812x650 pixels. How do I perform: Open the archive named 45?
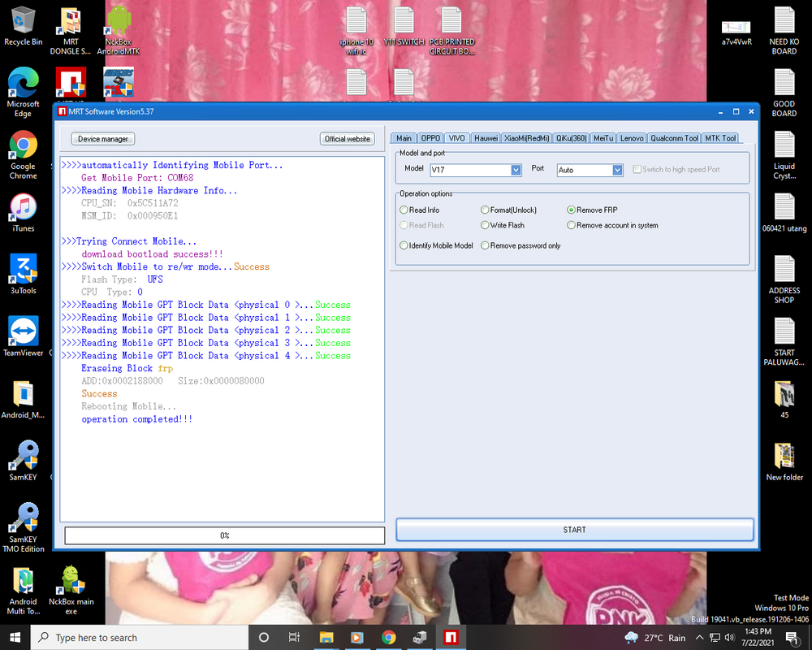click(784, 399)
